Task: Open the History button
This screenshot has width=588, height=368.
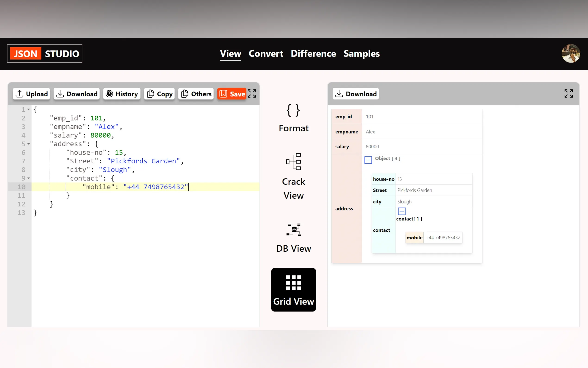Action: (122, 94)
